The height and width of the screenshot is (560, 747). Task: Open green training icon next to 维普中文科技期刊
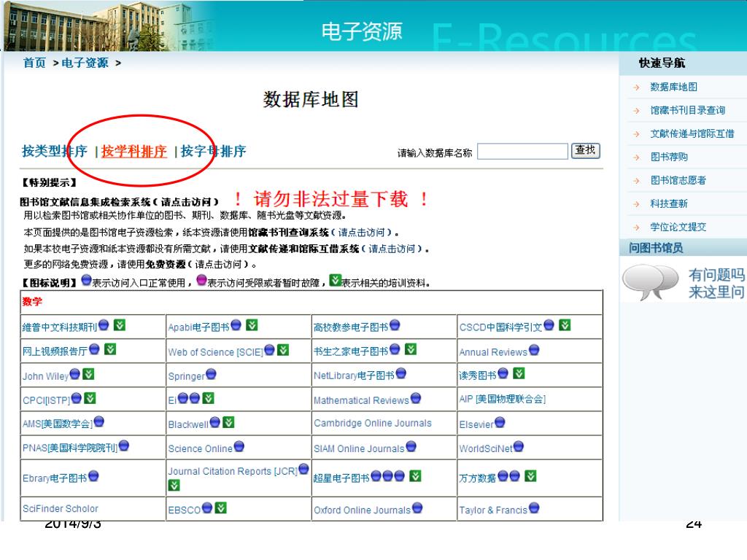tap(120, 325)
